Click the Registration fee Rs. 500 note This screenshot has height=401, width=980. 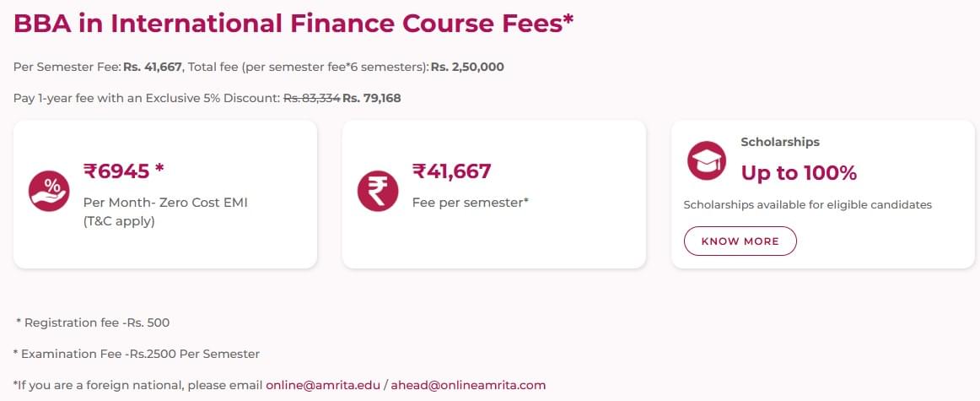click(93, 322)
